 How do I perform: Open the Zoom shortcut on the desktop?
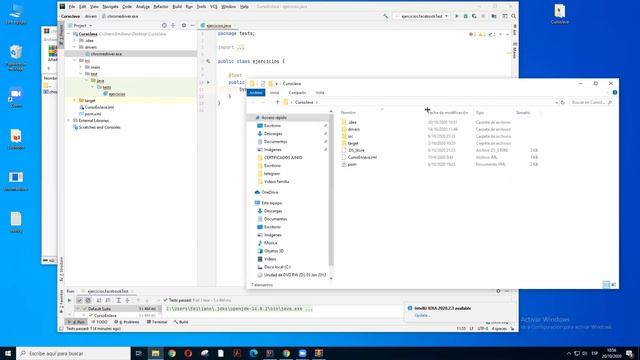(x=16, y=97)
